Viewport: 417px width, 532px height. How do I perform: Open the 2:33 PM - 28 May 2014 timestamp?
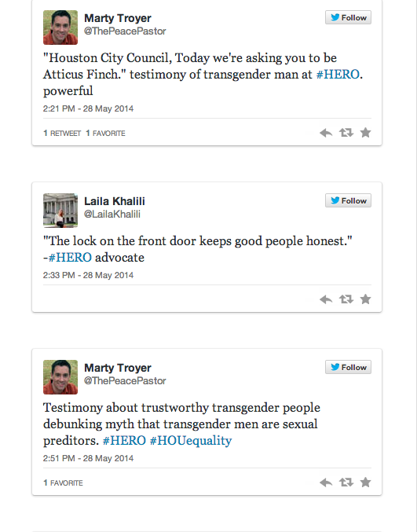[88, 275]
